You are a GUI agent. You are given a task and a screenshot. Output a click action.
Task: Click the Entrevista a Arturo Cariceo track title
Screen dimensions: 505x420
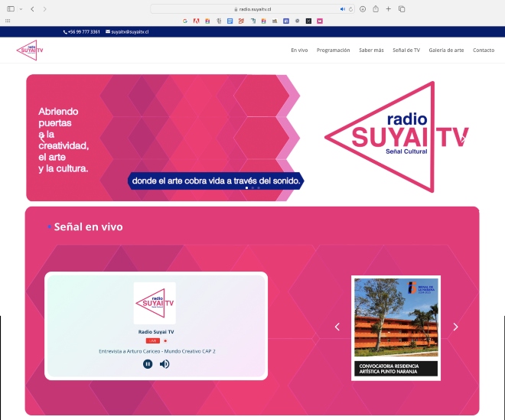pyautogui.click(x=157, y=351)
